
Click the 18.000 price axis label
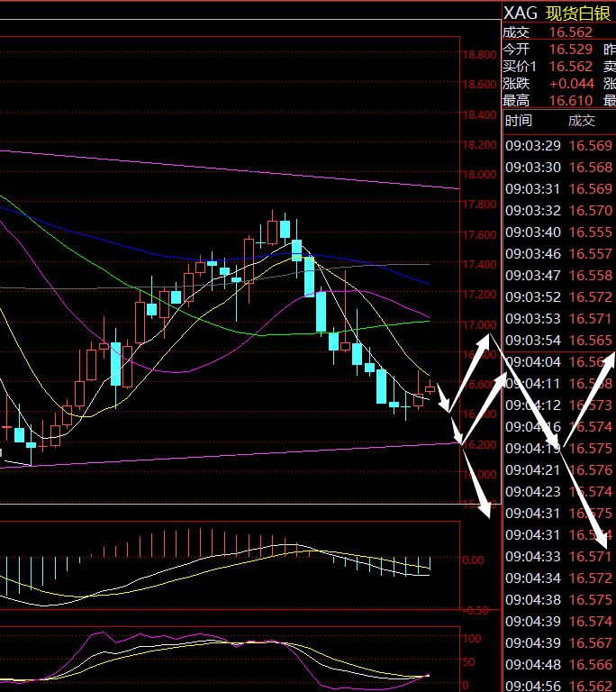click(x=479, y=174)
